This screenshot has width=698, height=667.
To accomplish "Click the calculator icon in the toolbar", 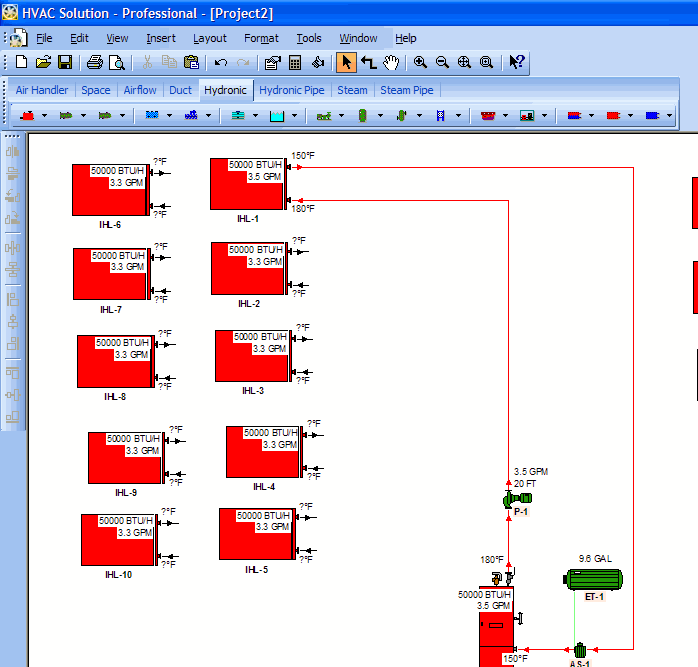I will tap(295, 62).
